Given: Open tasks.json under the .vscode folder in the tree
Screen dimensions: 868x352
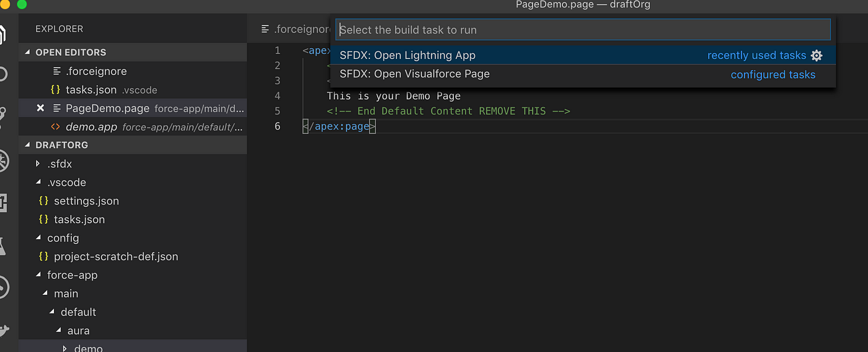Looking at the screenshot, I should [79, 219].
